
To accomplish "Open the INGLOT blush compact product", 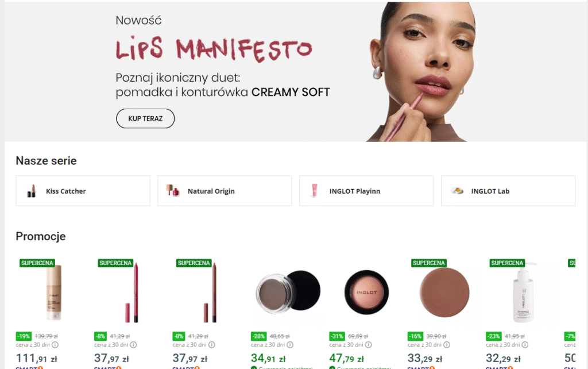I will click(366, 292).
